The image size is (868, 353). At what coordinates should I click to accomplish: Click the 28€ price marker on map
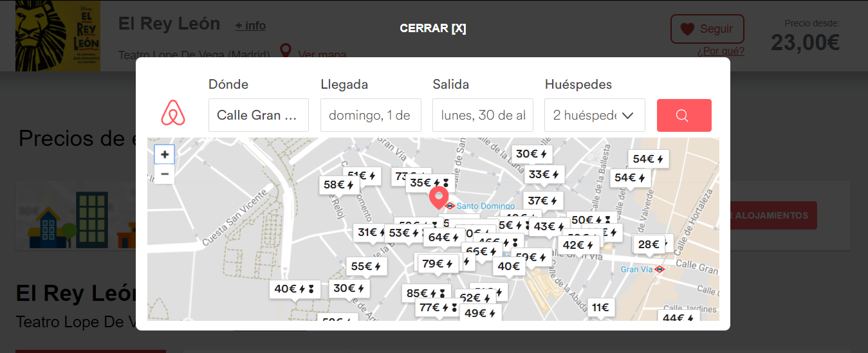(x=649, y=244)
